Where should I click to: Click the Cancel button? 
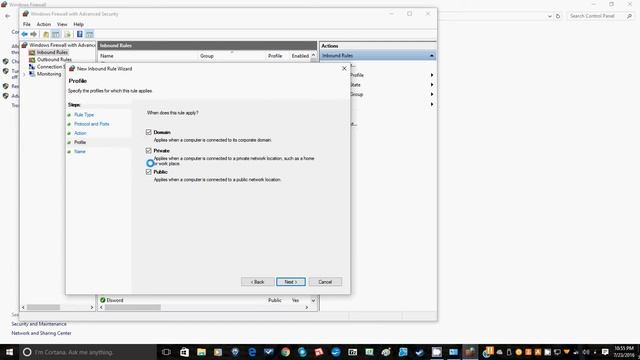coord(325,282)
